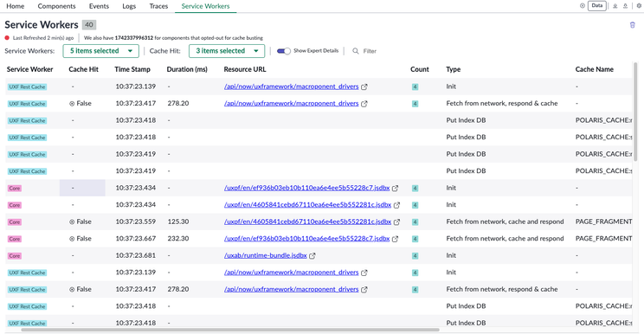Screen dimensions: 644x334
Task: Click the Filter input field
Action: click(x=370, y=51)
